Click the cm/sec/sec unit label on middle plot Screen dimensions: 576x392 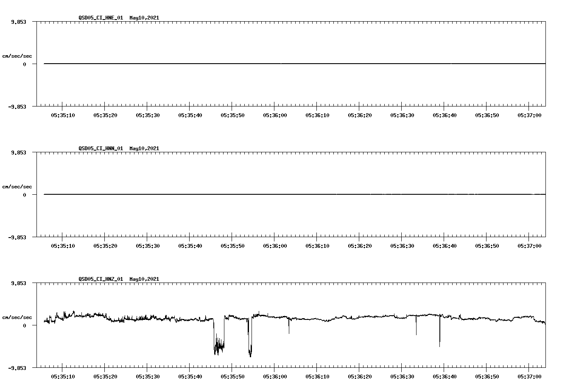point(17,186)
